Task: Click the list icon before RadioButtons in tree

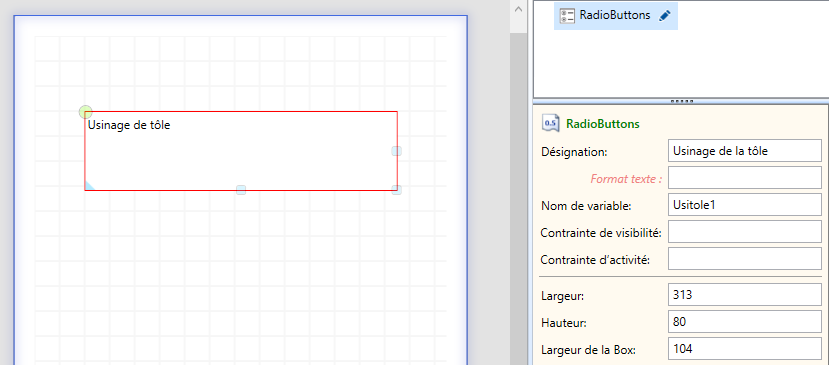Action: coord(567,16)
